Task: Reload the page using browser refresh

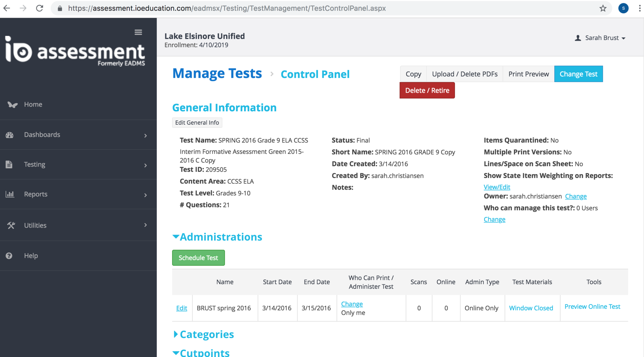Action: pos(40,8)
